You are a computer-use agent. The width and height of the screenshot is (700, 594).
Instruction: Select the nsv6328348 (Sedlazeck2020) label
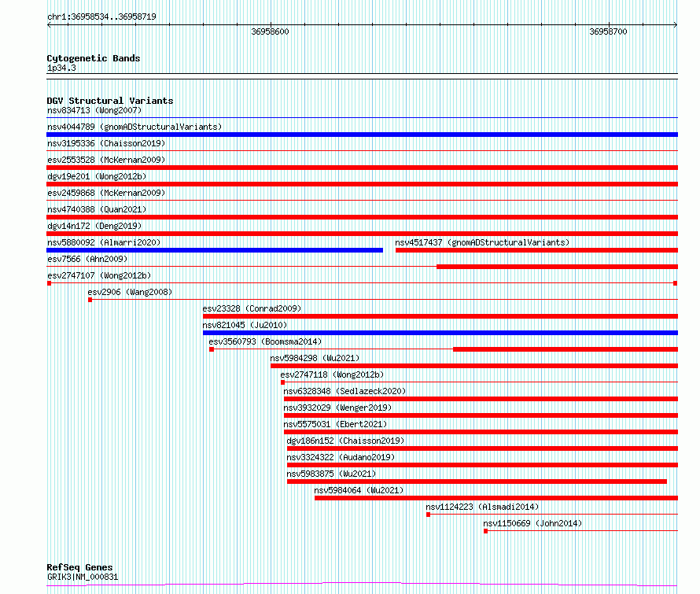(344, 391)
